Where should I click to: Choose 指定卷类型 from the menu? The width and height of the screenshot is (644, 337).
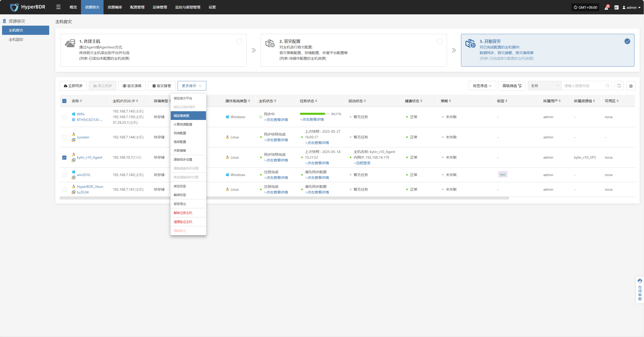click(188, 116)
